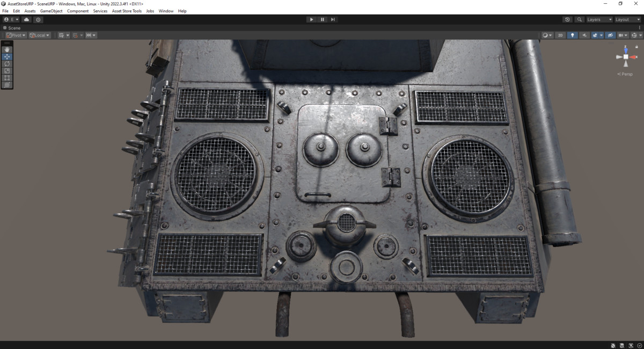Toggle Scene audio on
Viewport: 644px width, 349px height.
point(584,35)
